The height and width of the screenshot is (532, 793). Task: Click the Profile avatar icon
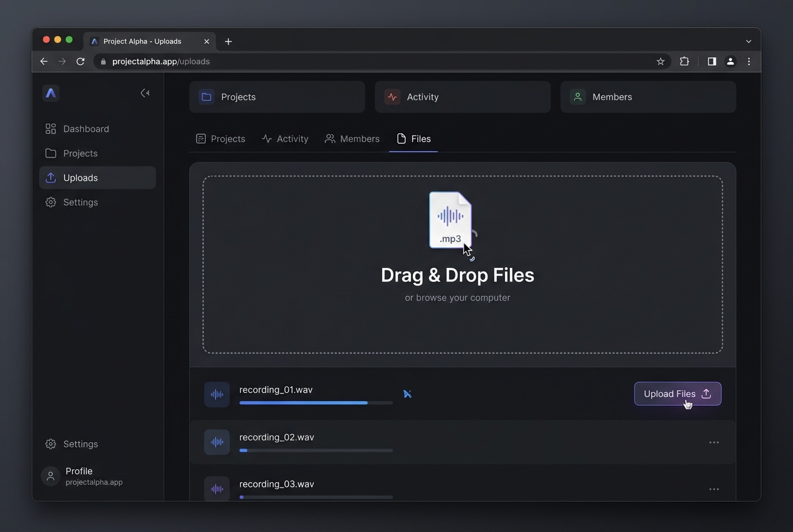click(x=51, y=476)
